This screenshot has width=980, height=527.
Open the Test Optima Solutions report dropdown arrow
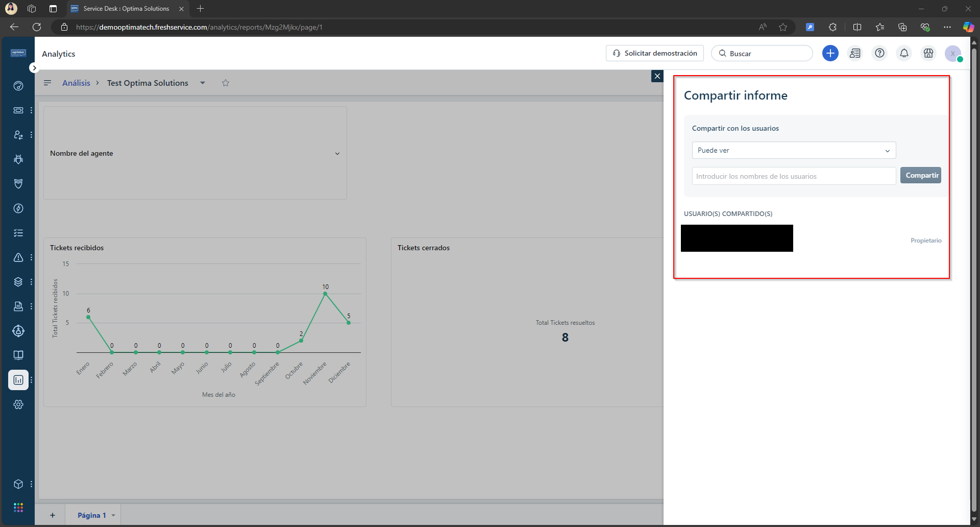coord(203,83)
